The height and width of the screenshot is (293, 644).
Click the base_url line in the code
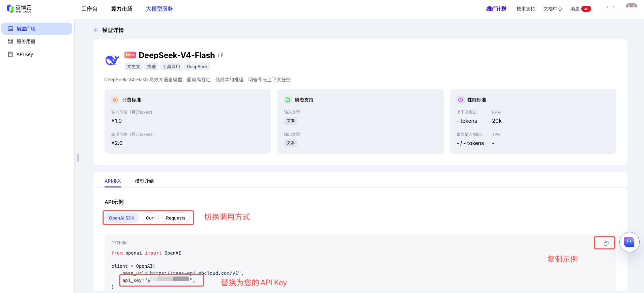point(183,273)
